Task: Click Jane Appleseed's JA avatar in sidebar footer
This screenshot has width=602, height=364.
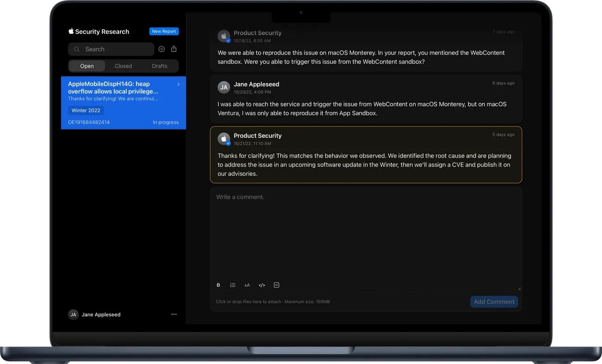Action: (x=73, y=315)
